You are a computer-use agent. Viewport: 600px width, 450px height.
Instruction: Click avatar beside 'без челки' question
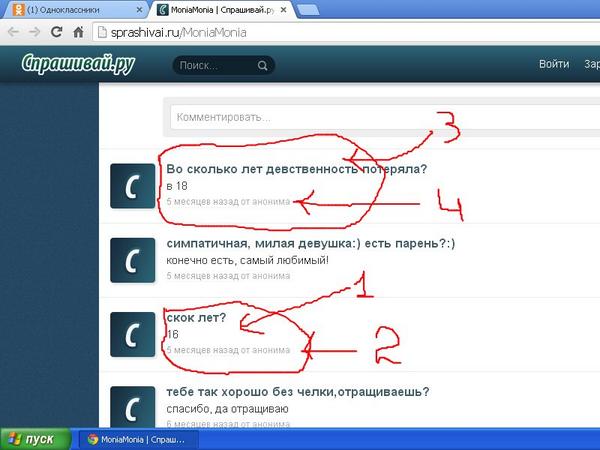tap(132, 407)
